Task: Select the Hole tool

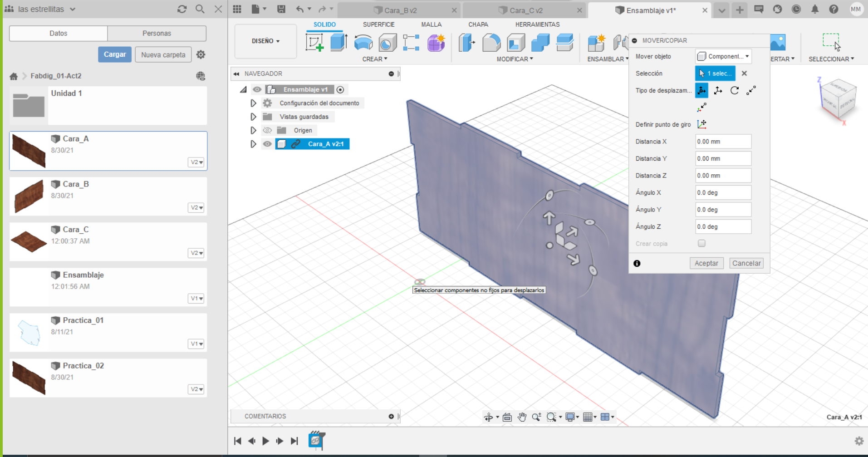Action: click(387, 43)
